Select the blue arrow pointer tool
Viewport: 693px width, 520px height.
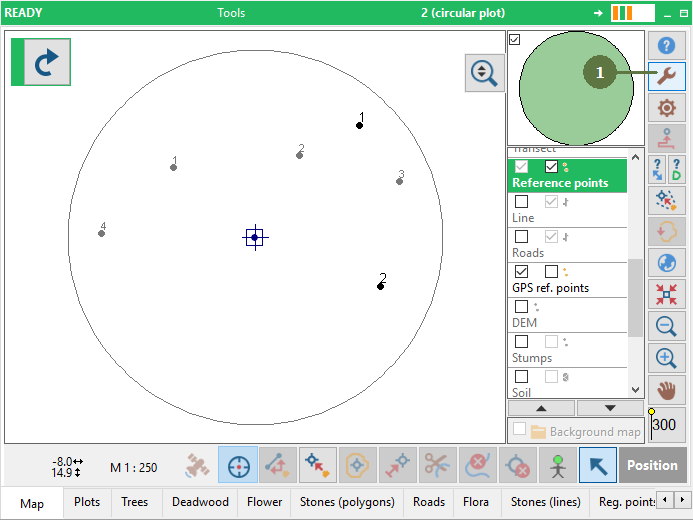click(x=598, y=465)
